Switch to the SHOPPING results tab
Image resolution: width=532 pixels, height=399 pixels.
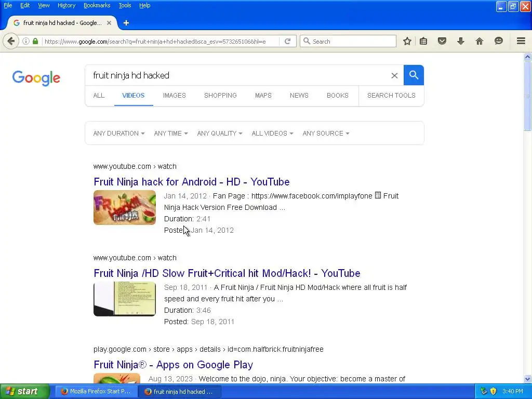pos(220,96)
